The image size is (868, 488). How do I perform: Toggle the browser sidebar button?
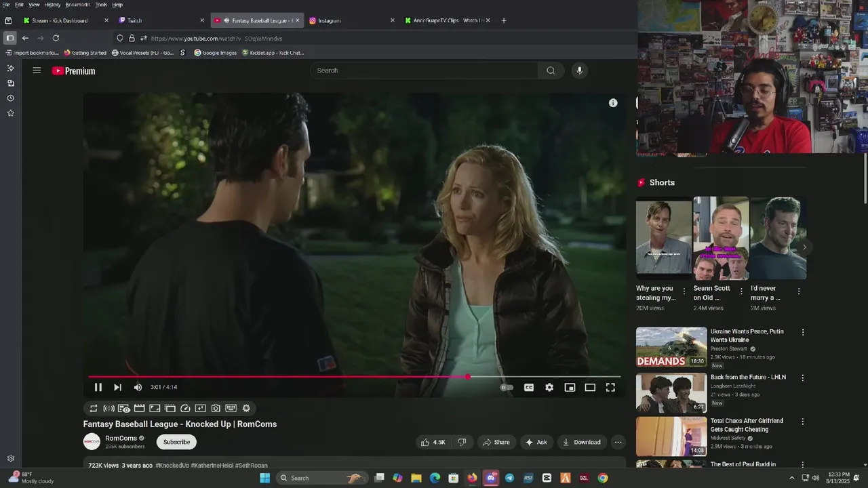click(x=9, y=38)
